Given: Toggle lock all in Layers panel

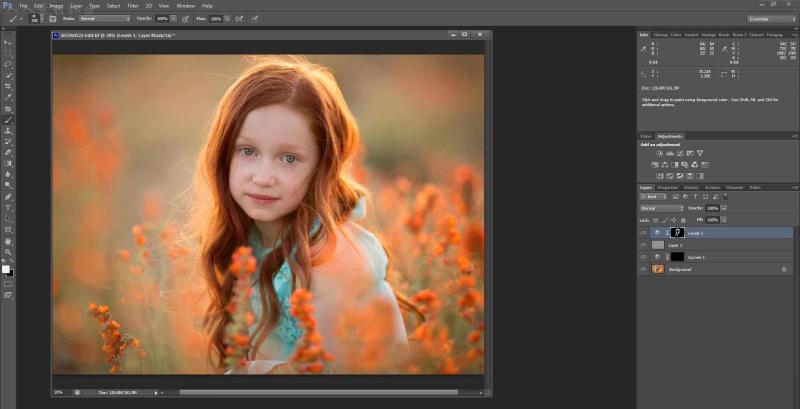Looking at the screenshot, I should (x=683, y=220).
